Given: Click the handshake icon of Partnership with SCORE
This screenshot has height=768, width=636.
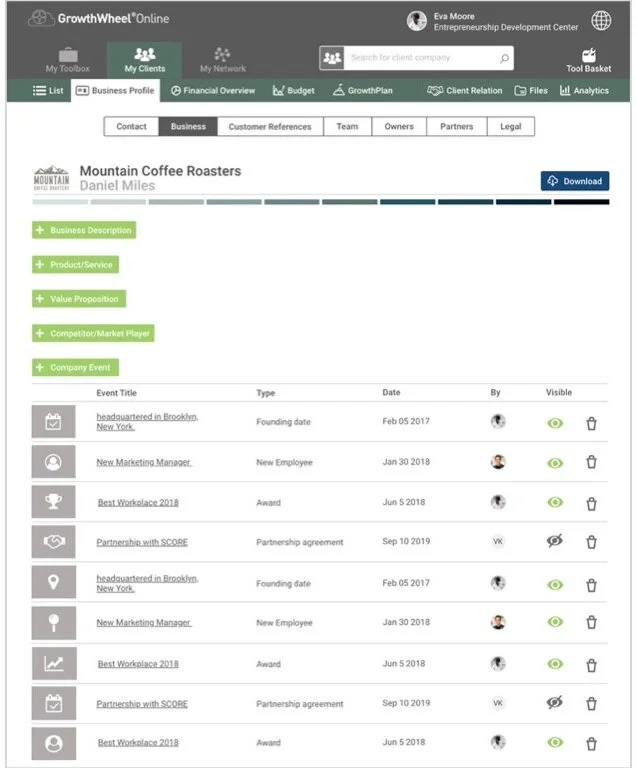Looking at the screenshot, I should (x=53, y=542).
